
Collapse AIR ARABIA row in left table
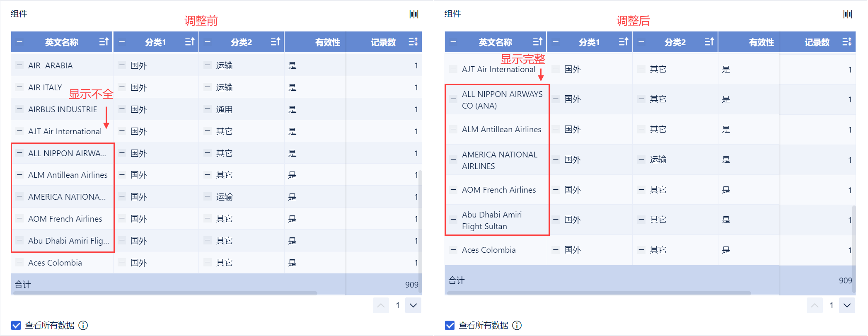(x=19, y=65)
